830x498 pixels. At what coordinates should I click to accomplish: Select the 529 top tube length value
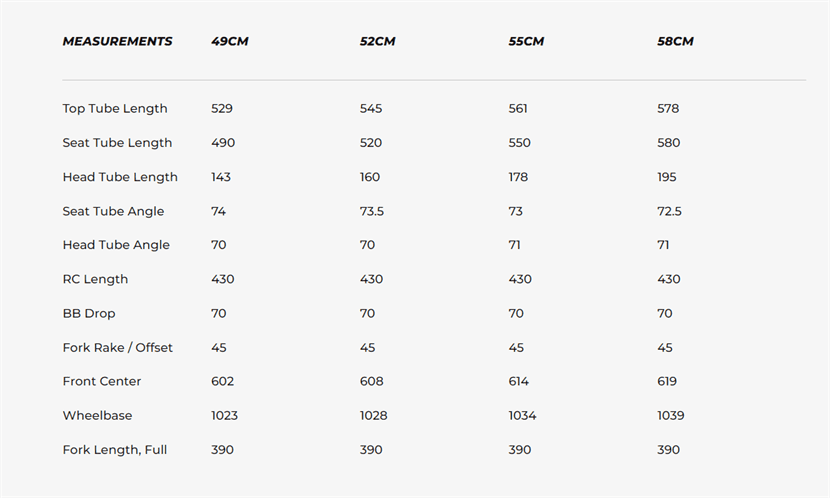click(x=222, y=109)
